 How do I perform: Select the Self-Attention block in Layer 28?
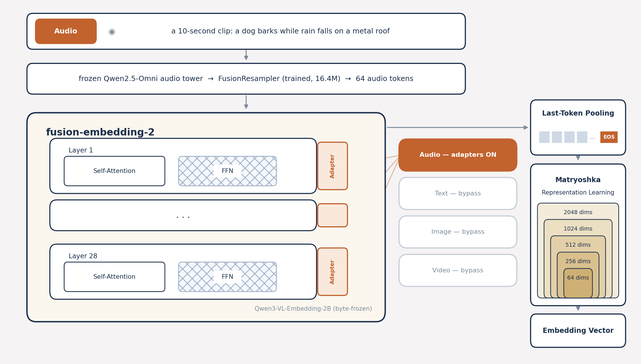(x=114, y=277)
